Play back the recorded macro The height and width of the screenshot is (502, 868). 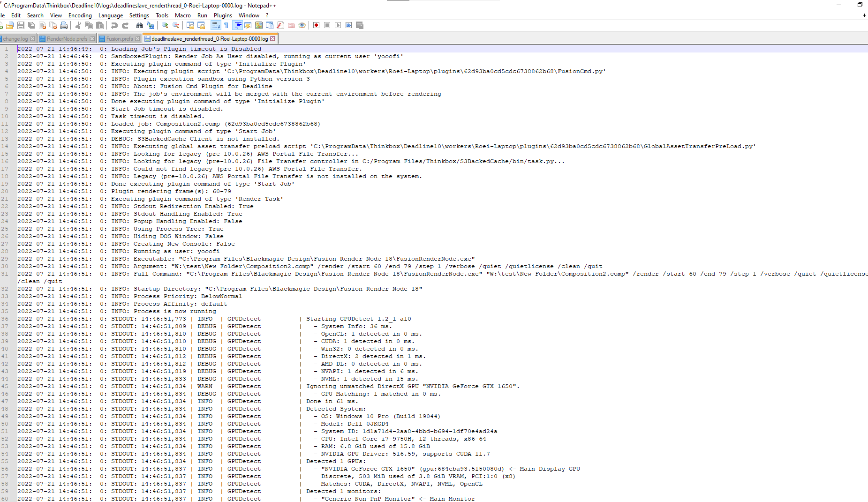pos(338,25)
